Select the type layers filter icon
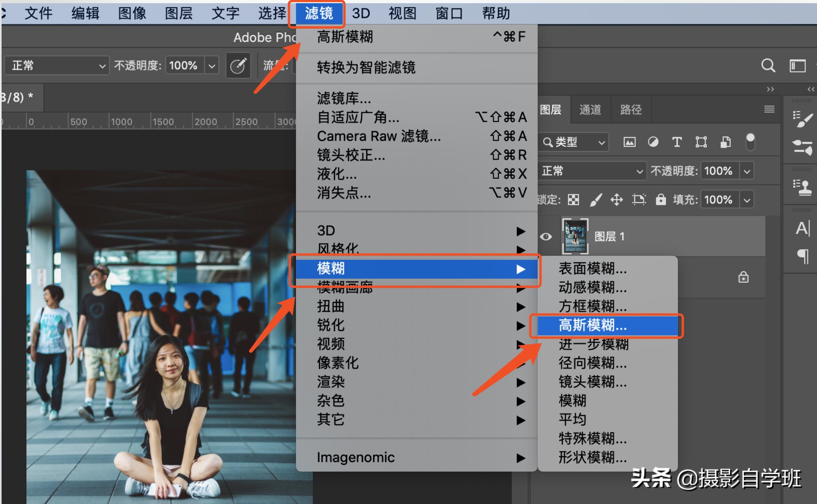Viewport: 817px width, 504px height. [x=677, y=142]
